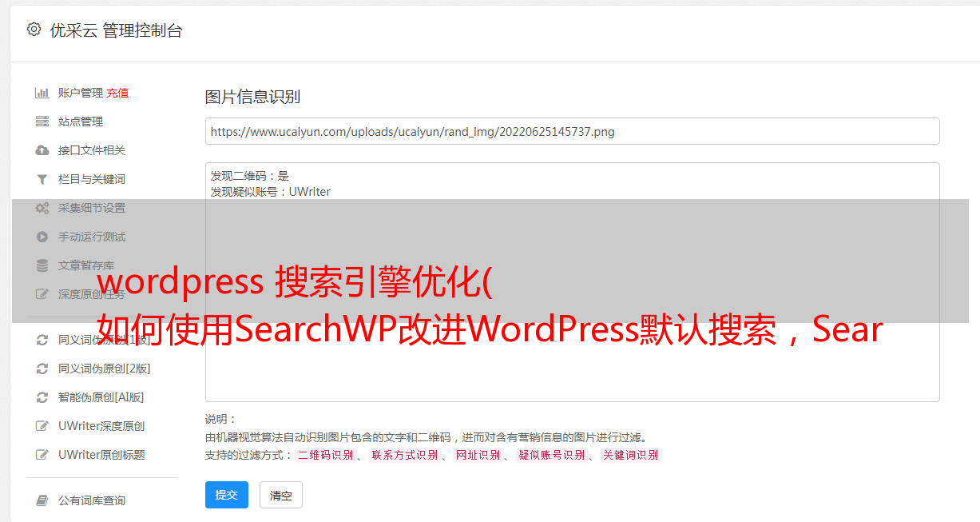
Task: Click the filter icon next to 栏目与关键词
Action: (x=42, y=179)
